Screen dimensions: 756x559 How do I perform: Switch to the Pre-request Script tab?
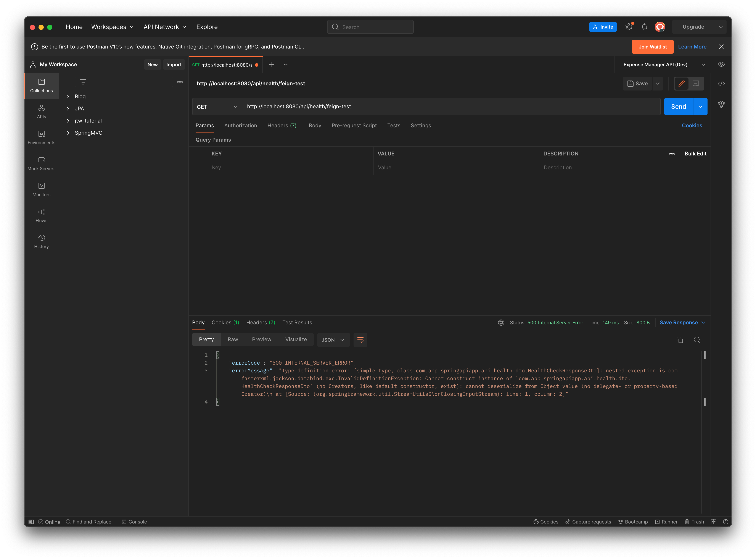click(354, 126)
